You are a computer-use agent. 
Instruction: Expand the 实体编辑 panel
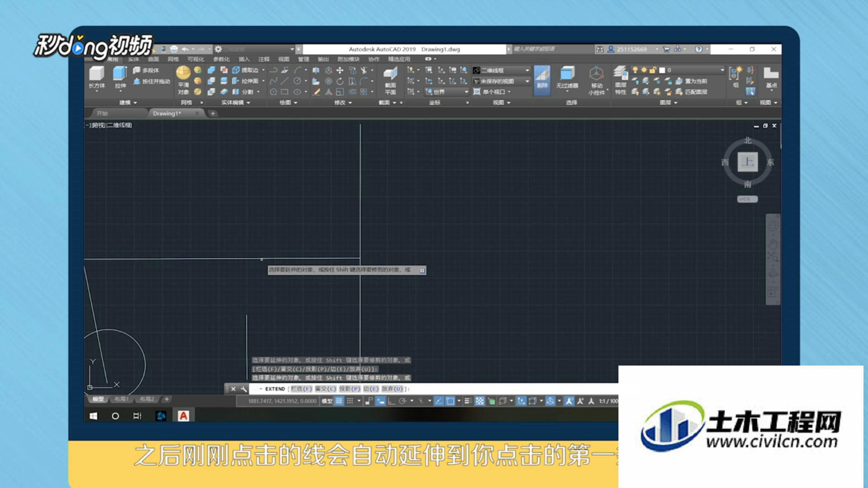(236, 103)
